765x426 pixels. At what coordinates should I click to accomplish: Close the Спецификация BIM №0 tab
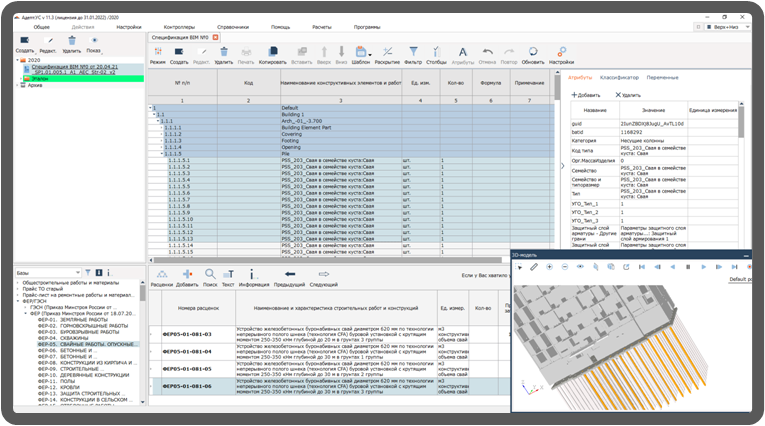(x=215, y=37)
